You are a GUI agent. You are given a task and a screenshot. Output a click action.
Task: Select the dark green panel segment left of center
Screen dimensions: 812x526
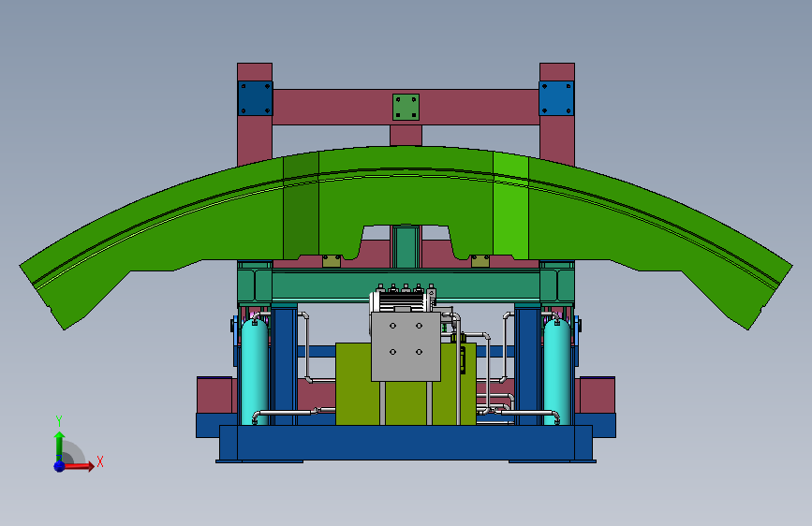[301, 207]
